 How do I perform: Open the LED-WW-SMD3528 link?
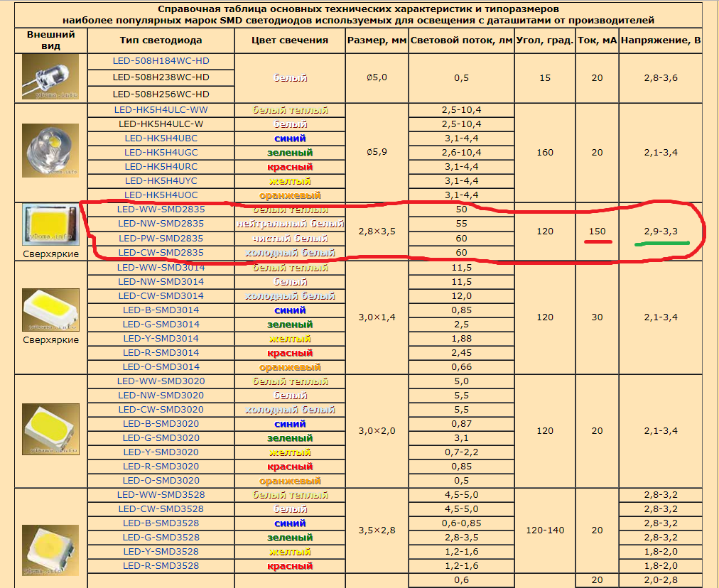[161, 495]
